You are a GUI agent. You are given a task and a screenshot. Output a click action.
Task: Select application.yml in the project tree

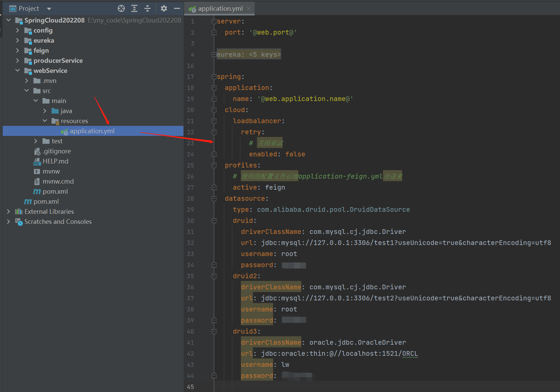(93, 131)
